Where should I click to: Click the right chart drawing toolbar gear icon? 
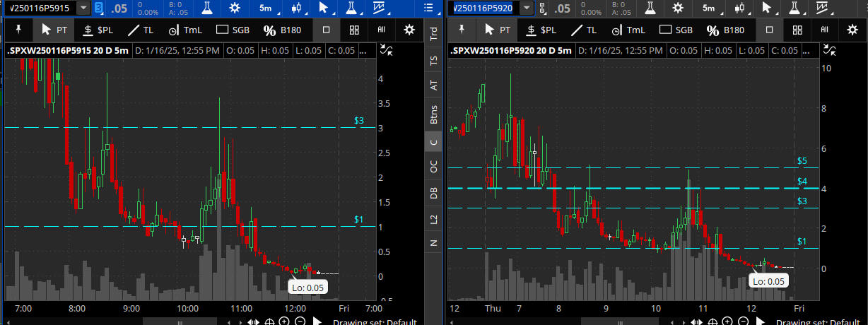pyautogui.click(x=851, y=30)
